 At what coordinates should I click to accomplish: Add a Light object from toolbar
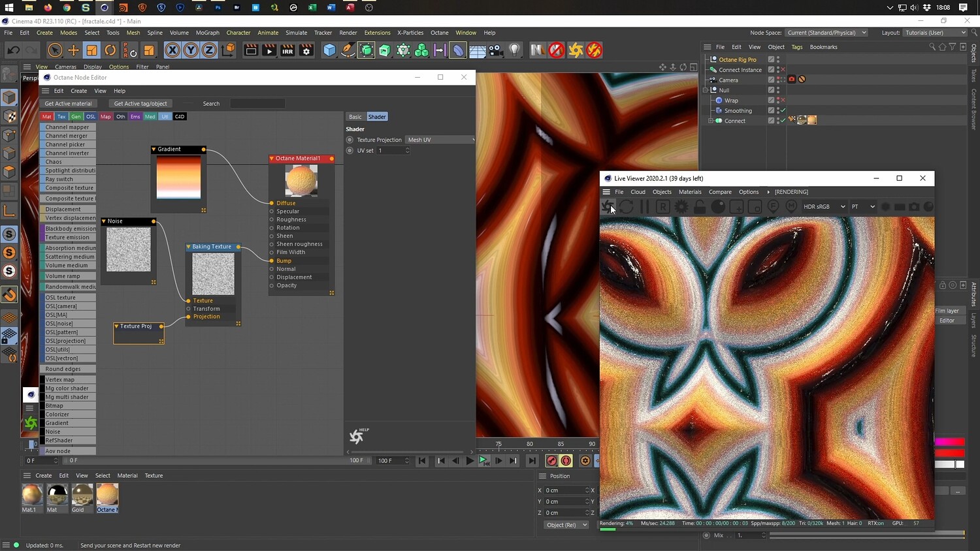(x=515, y=50)
